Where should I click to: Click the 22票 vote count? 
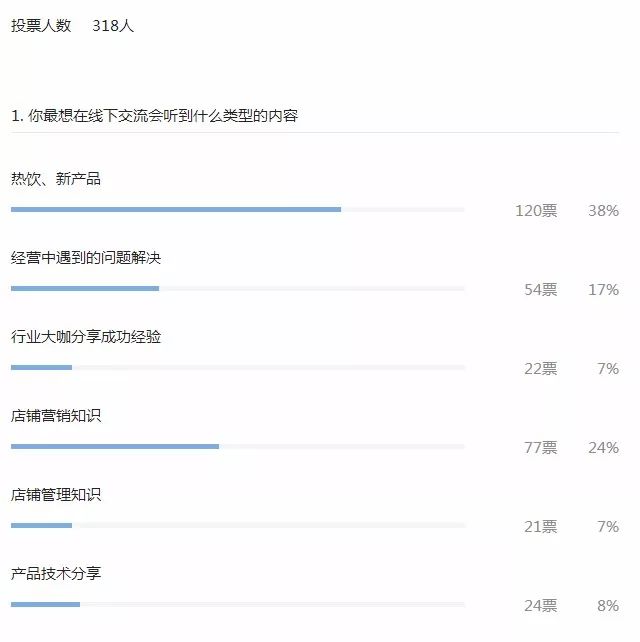pos(540,368)
